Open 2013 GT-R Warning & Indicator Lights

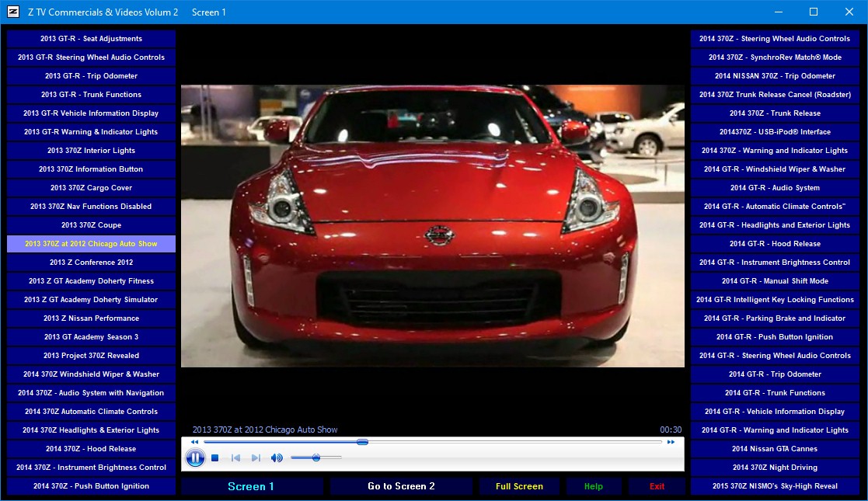pos(92,132)
